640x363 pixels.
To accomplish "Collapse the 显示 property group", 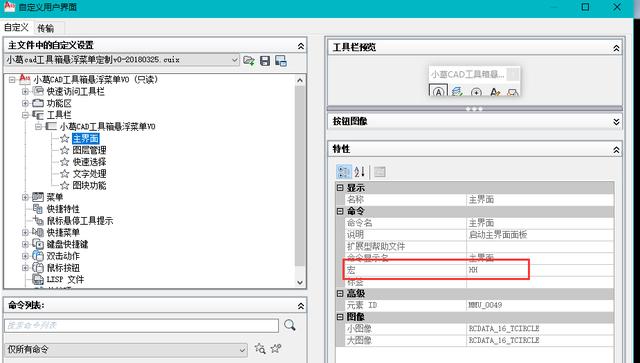I will pyautogui.click(x=340, y=188).
